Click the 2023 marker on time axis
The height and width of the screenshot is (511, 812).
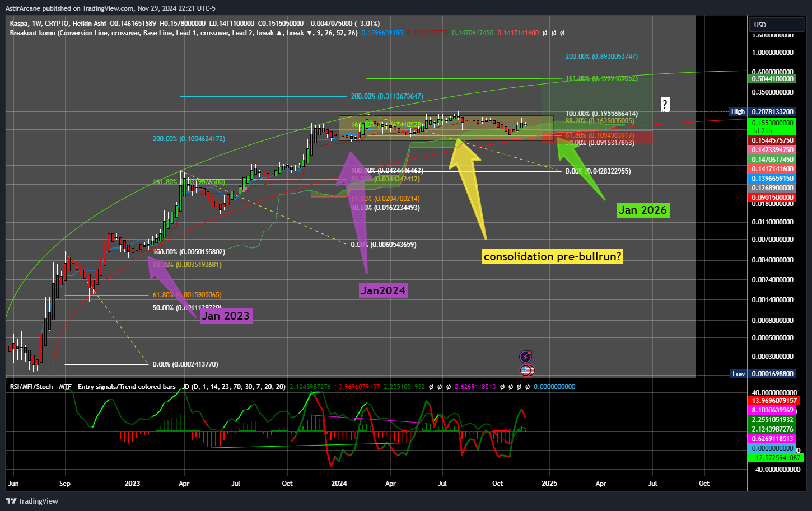pyautogui.click(x=132, y=484)
